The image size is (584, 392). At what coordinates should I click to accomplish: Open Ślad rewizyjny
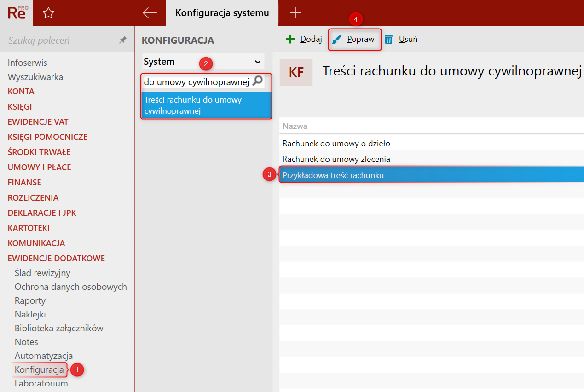42,273
